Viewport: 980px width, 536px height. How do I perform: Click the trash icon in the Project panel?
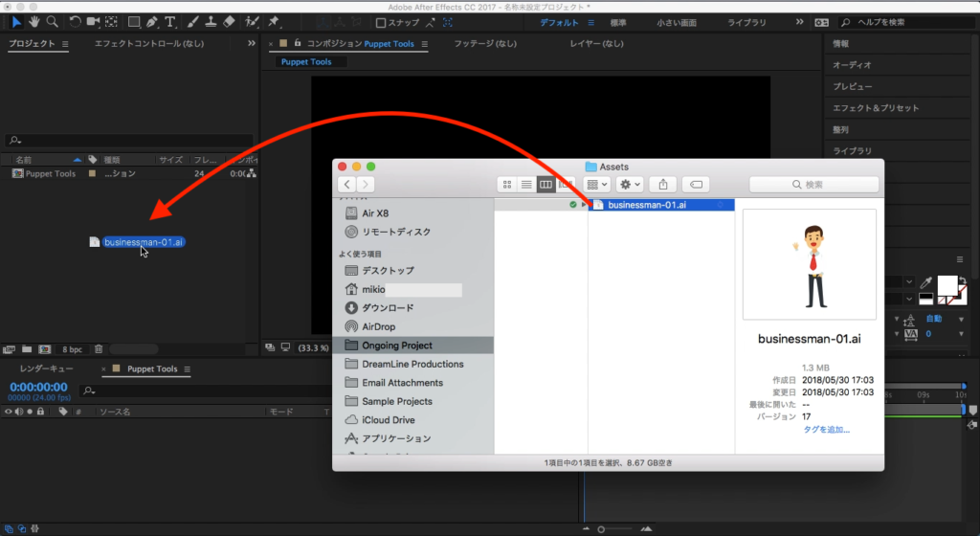click(x=99, y=349)
